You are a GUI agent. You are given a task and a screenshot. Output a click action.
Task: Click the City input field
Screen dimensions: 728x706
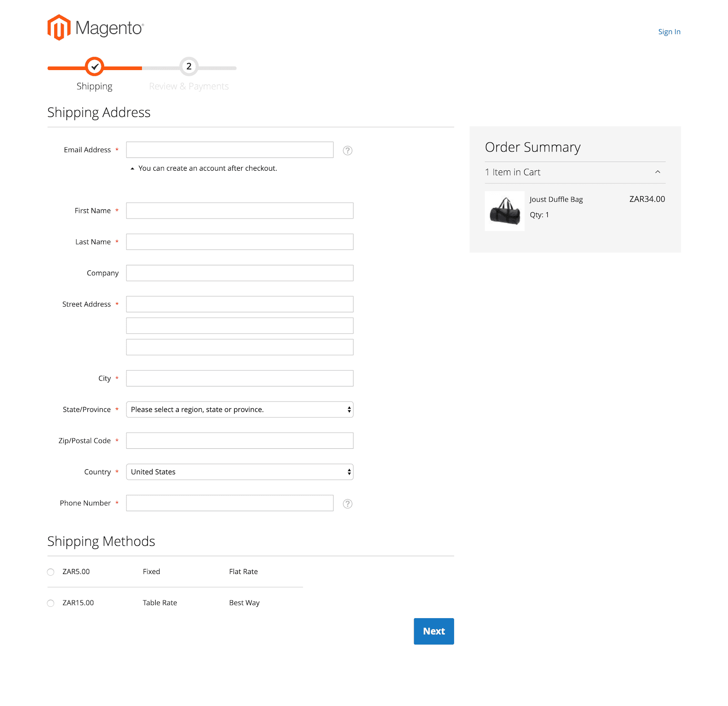(x=240, y=378)
